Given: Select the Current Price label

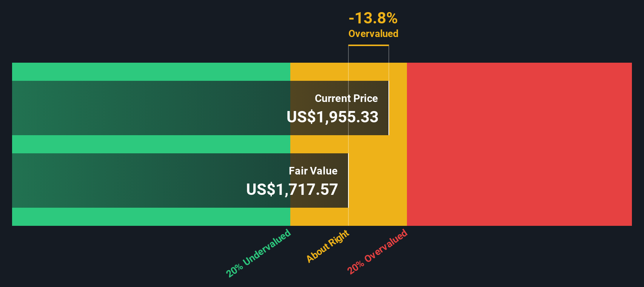Looking at the screenshot, I should click(x=346, y=99).
